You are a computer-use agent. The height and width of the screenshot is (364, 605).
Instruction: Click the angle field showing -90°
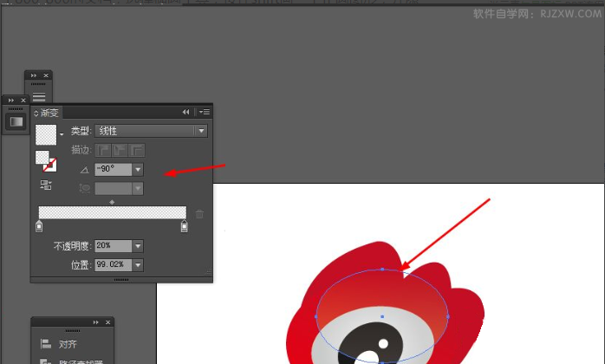pyautogui.click(x=114, y=170)
